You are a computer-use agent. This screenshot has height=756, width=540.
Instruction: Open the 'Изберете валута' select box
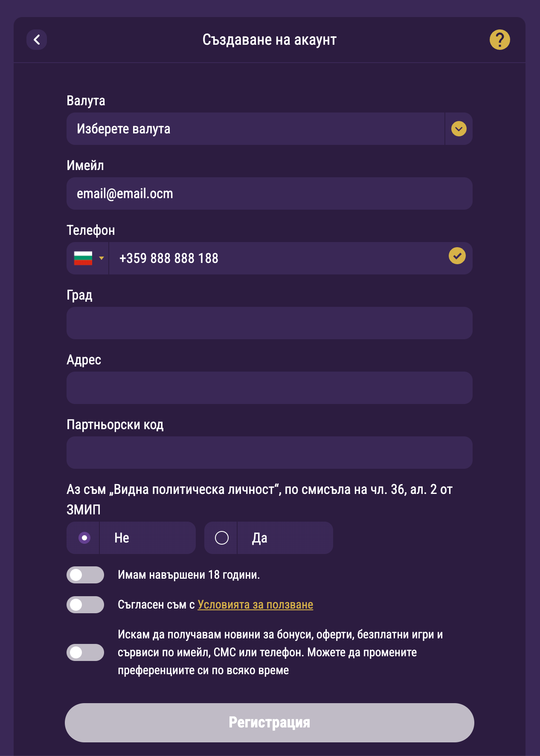coord(255,129)
